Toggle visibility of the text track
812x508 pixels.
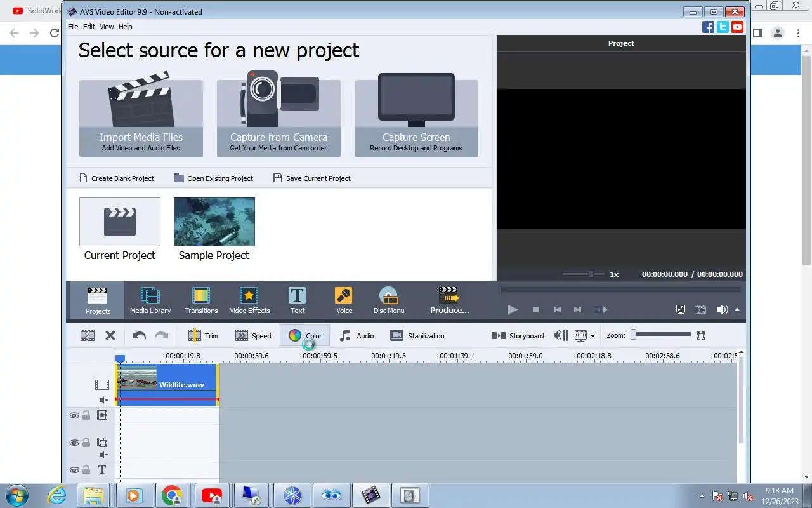coord(74,470)
